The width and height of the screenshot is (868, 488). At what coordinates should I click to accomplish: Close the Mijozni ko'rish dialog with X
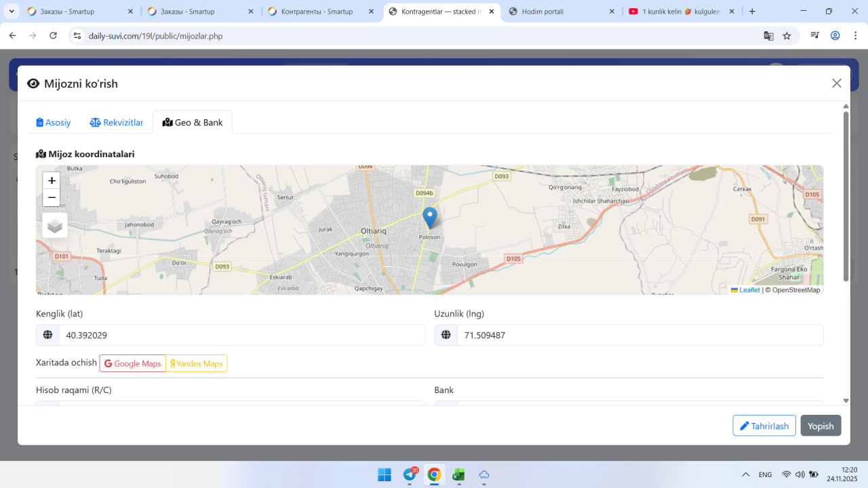point(836,83)
